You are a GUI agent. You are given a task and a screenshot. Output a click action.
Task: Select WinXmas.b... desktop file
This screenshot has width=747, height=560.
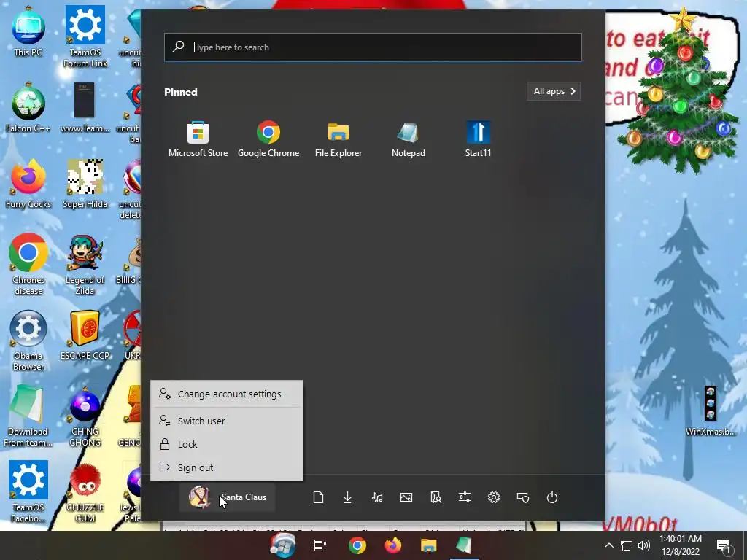pos(711,411)
